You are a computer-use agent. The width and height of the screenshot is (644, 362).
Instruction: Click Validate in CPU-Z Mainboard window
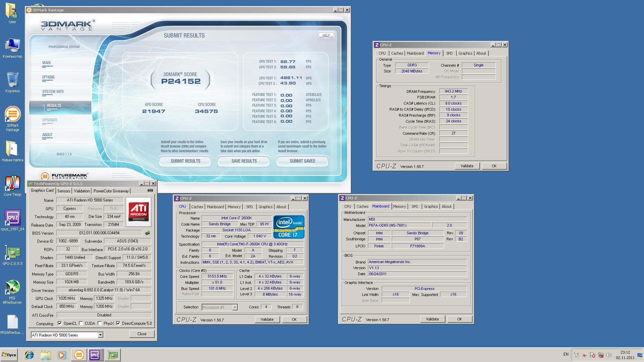[432, 319]
